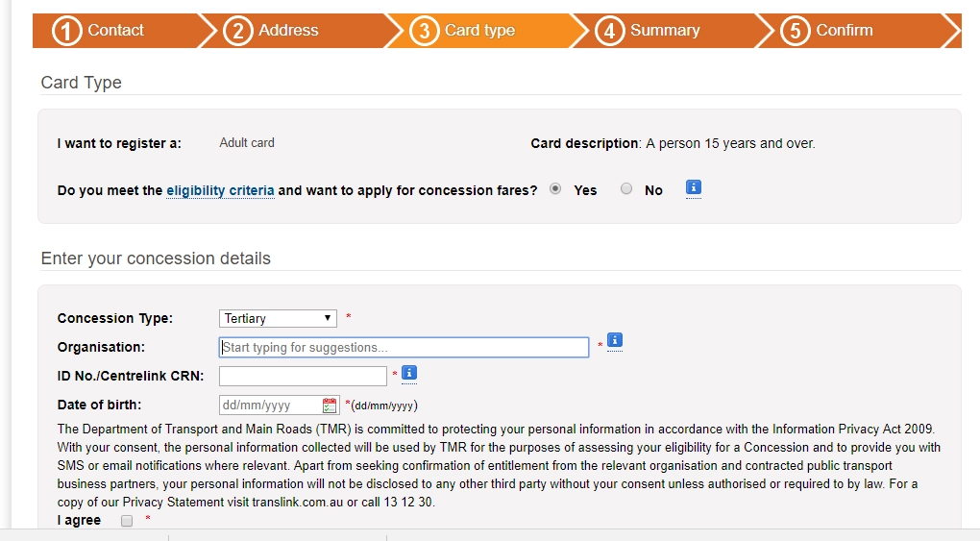Open the Concession Type dropdown

[x=278, y=318]
